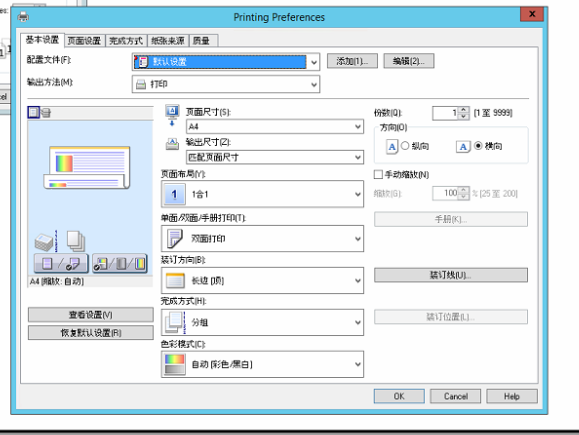Click the page layout 1-in-1 icon
Screen dimensions: 579x435
pos(174,194)
